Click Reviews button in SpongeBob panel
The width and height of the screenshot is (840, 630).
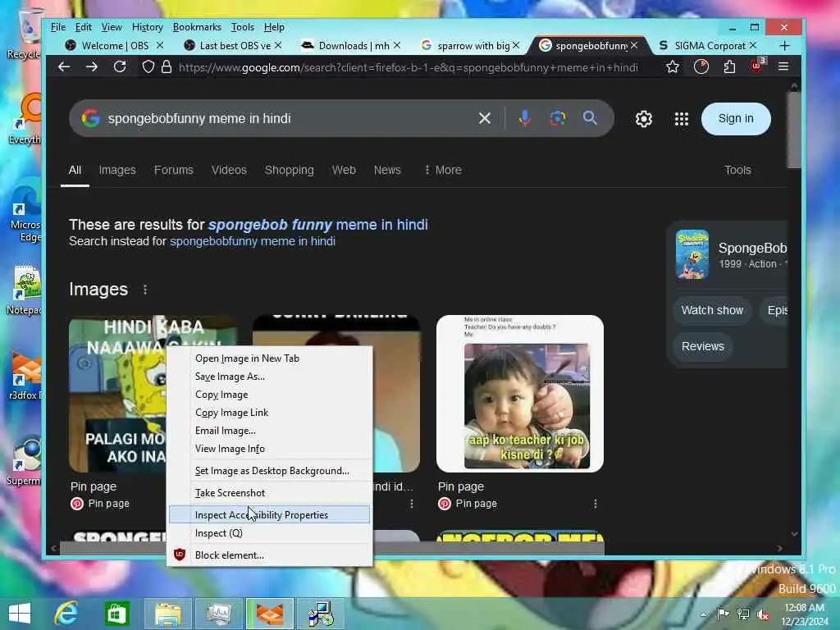click(702, 346)
